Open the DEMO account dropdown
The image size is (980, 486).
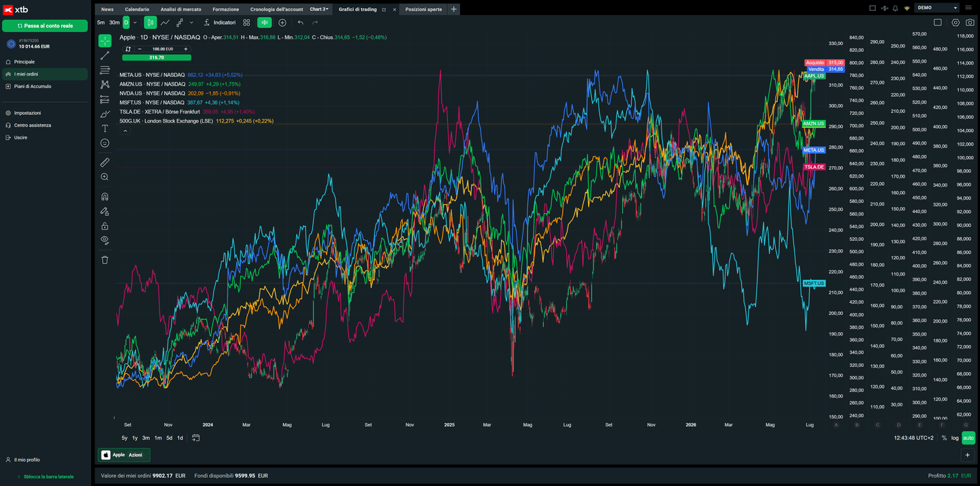point(937,7)
